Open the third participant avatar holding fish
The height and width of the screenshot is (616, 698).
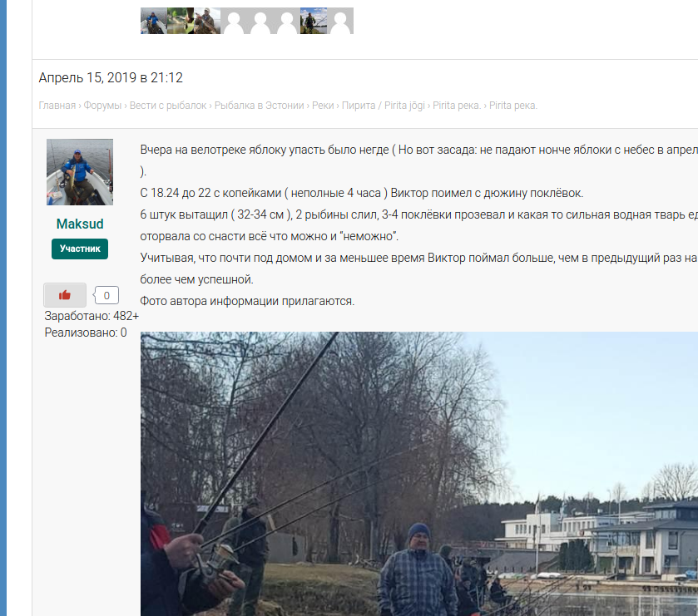click(207, 21)
